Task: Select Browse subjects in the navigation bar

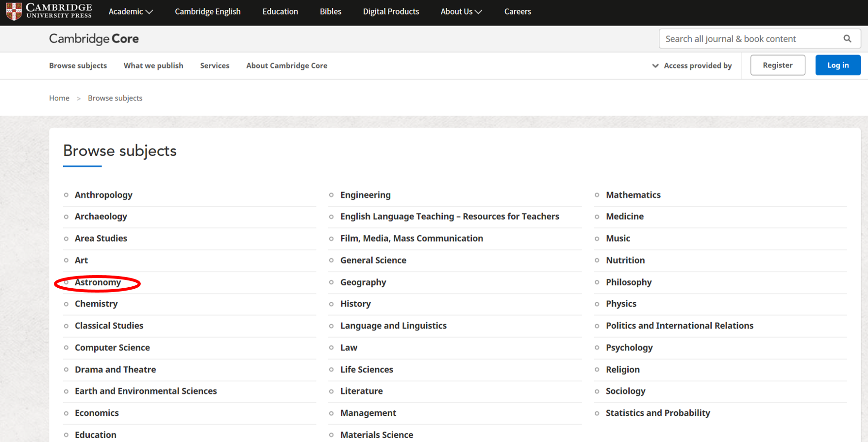Action: click(x=78, y=65)
